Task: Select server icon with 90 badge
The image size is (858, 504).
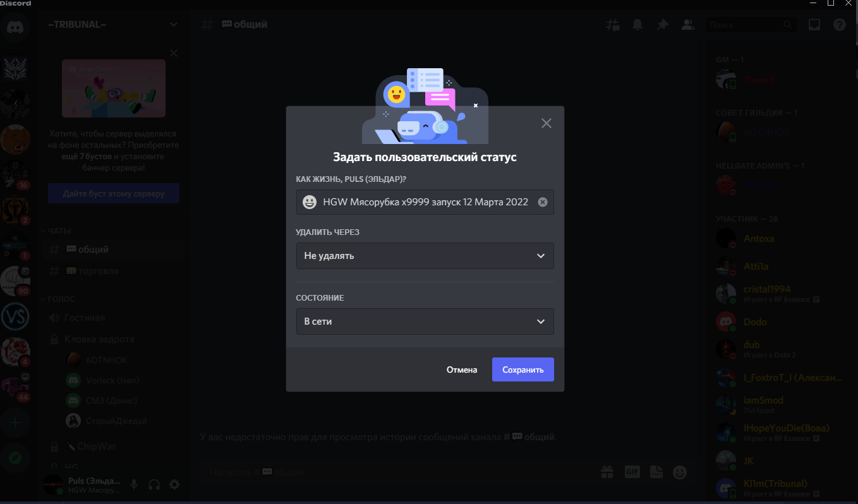Action: [x=15, y=282]
